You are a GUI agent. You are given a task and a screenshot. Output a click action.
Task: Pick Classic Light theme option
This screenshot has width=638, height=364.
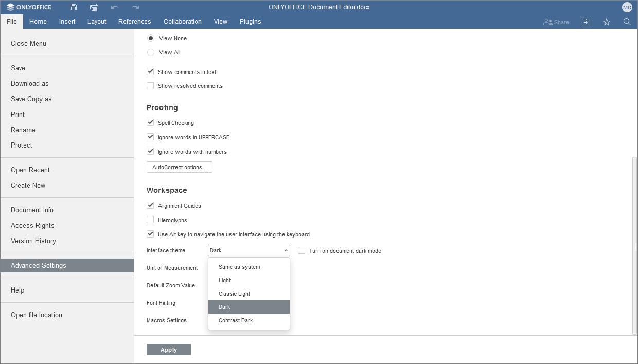point(234,294)
